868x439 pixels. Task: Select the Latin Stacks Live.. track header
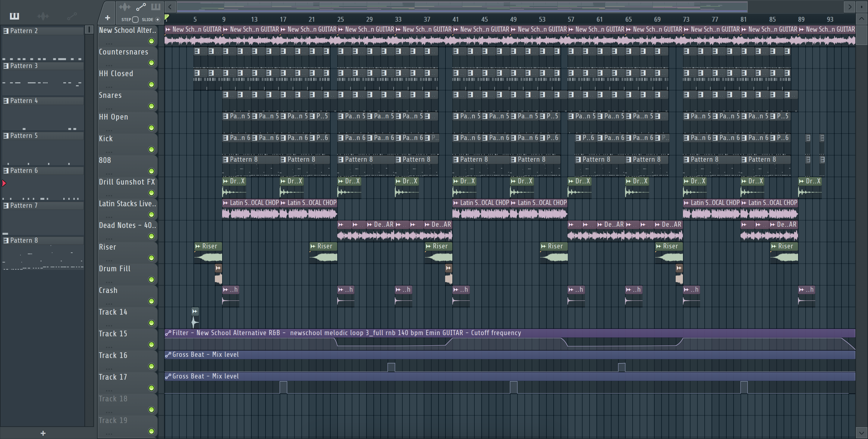tap(127, 209)
